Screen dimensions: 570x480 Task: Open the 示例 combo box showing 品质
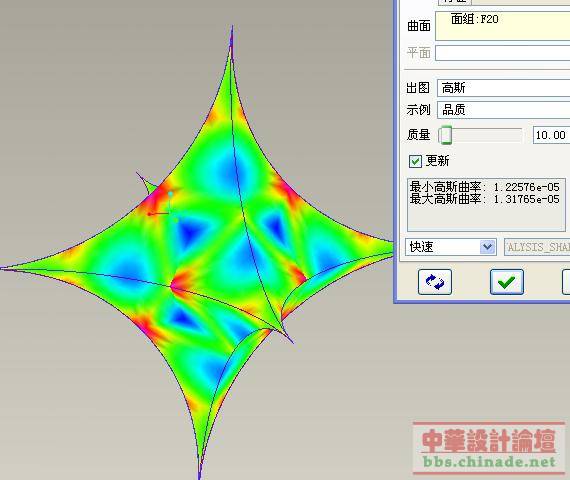503,109
